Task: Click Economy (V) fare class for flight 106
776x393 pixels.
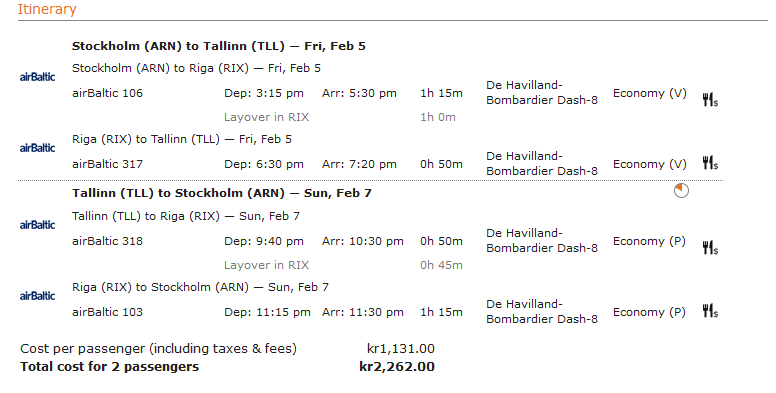Action: 650,94
